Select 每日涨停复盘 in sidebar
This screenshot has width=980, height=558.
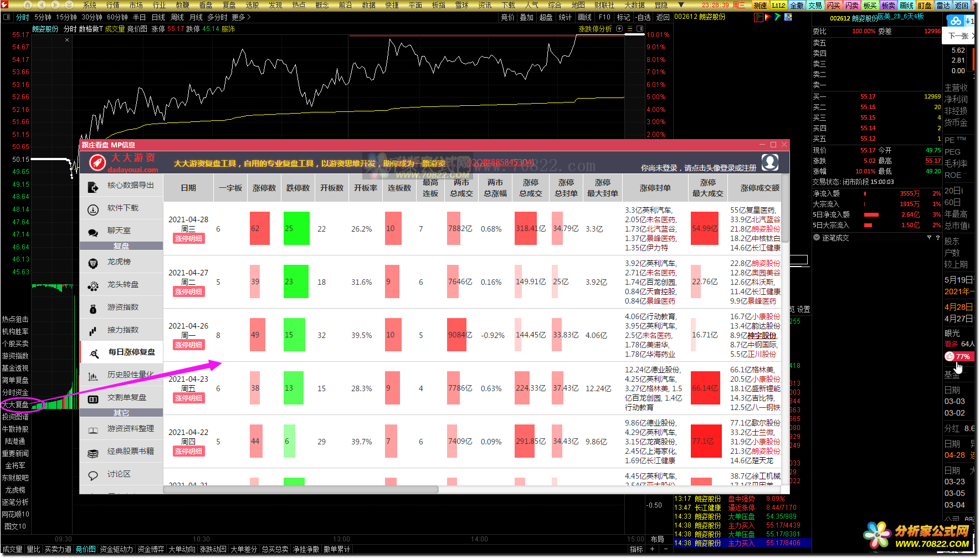pos(121,352)
